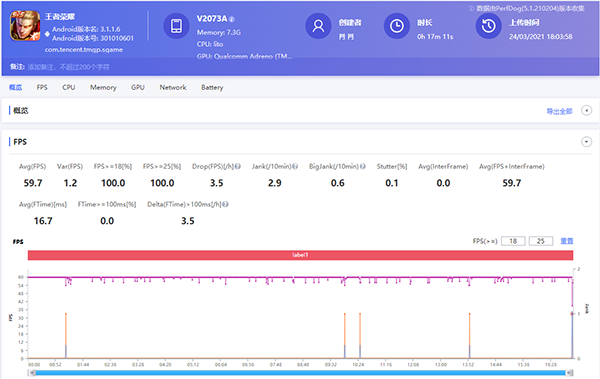Click help icon beside BigJank(/10min)
The image size is (600, 379).
[363, 167]
